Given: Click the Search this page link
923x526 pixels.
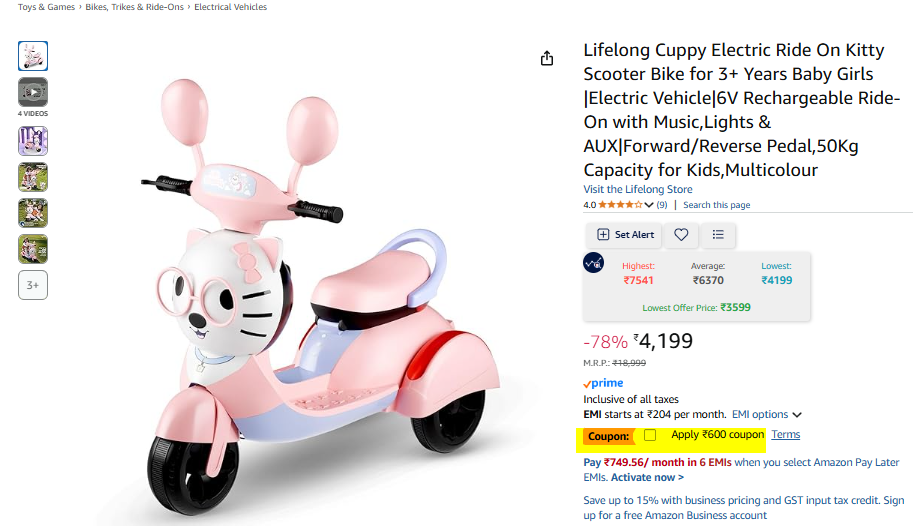Looking at the screenshot, I should (x=716, y=205).
